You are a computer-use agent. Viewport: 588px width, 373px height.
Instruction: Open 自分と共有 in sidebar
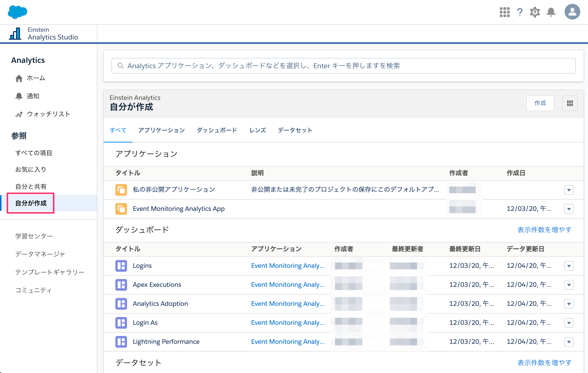point(31,187)
